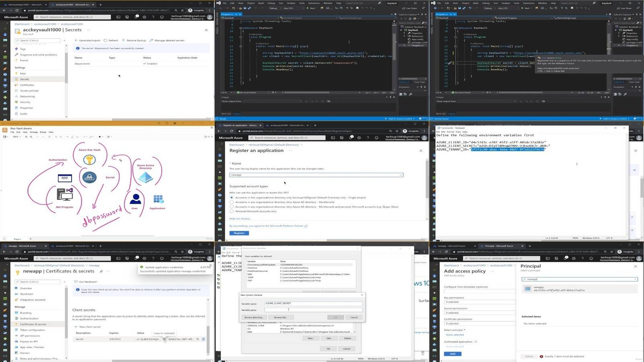Screen dimensions: 644x362
Task: Open Format menu in commands Notepad
Action: (450, 132)
